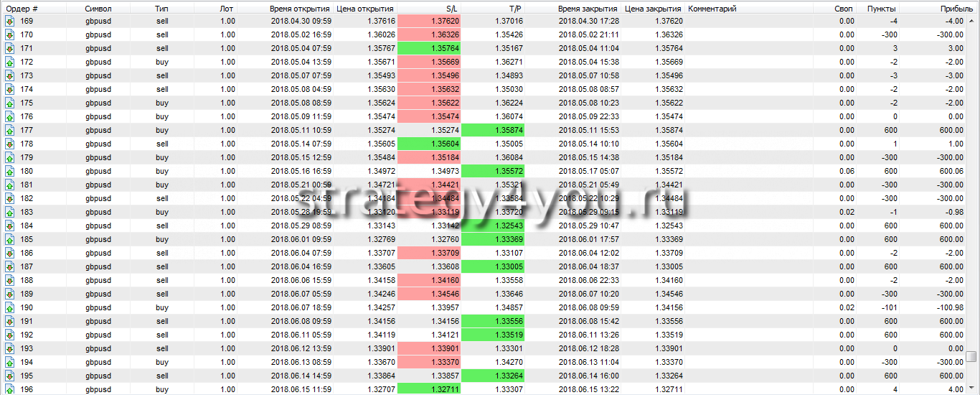
Task: Click the buy icon for order 172
Action: click(9, 62)
